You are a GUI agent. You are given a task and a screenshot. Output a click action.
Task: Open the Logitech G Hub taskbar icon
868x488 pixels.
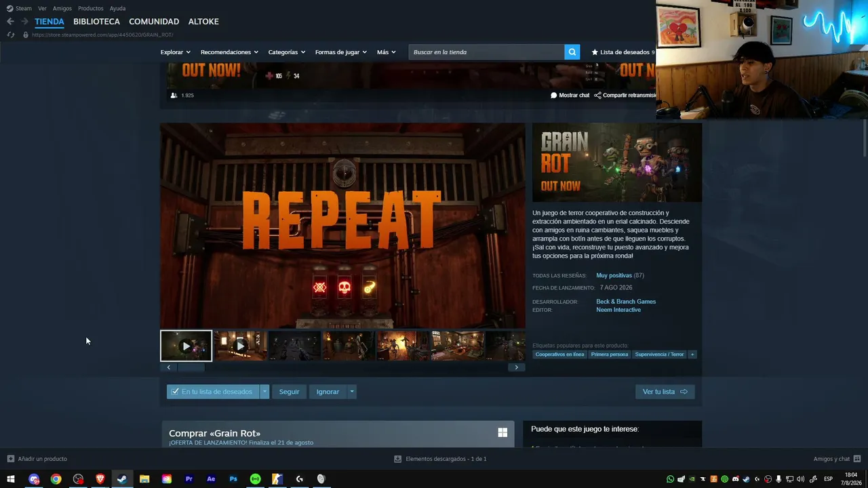tap(299, 479)
